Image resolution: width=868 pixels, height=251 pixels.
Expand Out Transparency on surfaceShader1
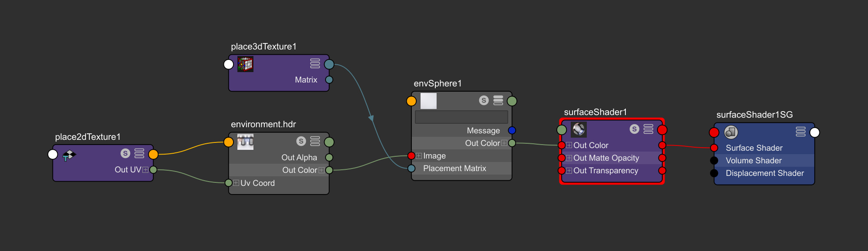pos(569,171)
